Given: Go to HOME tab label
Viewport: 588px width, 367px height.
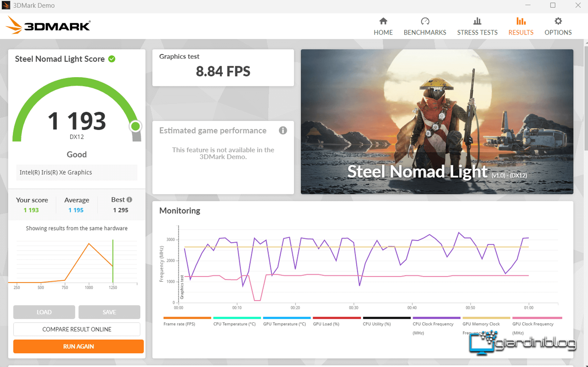Looking at the screenshot, I should pos(383,32).
